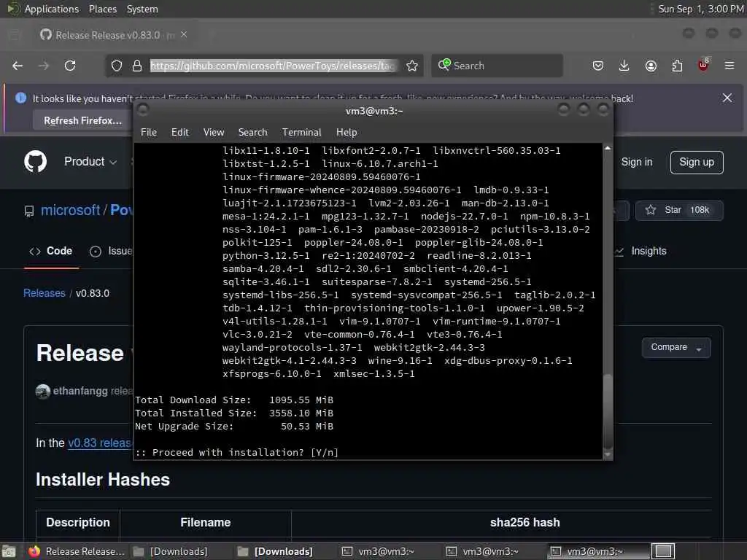Open the terminal View menu

point(214,133)
